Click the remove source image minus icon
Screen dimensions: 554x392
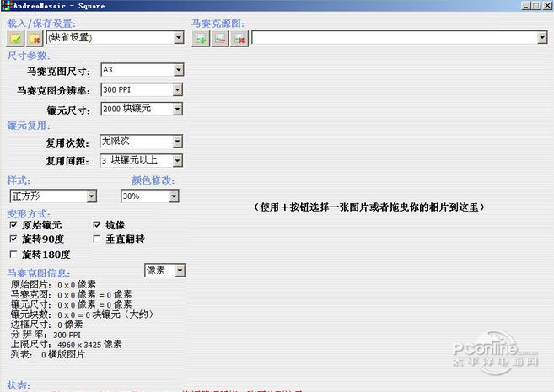[220, 38]
